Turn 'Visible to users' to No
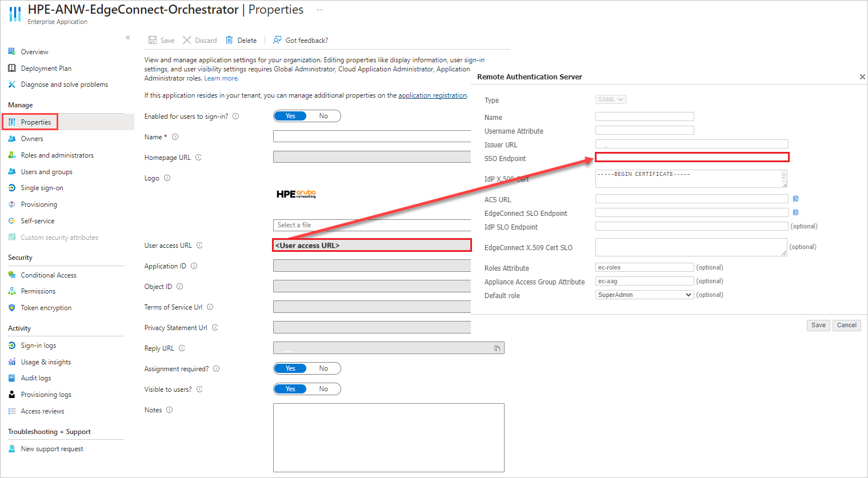 click(323, 388)
